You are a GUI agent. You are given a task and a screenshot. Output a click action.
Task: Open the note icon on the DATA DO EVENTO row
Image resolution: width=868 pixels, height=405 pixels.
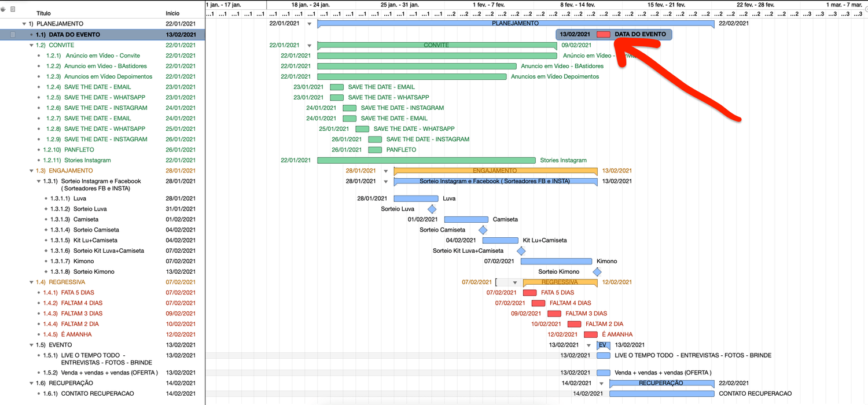[x=12, y=35]
